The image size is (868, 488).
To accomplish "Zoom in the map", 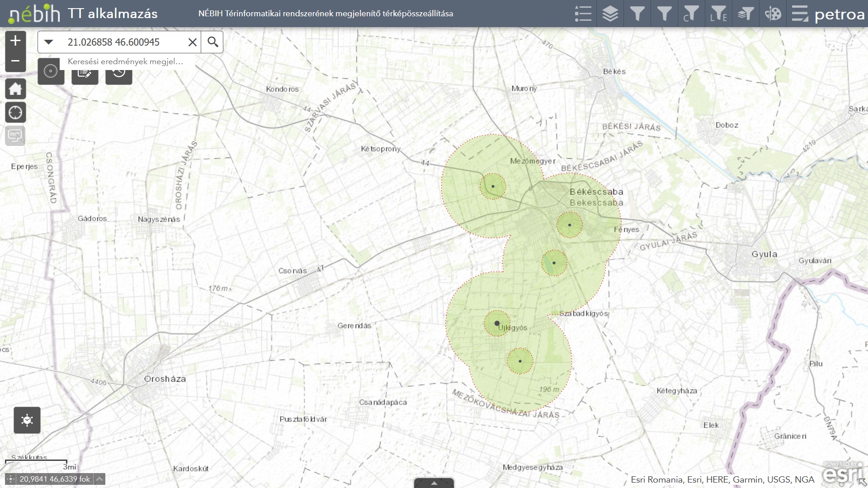I will [15, 41].
